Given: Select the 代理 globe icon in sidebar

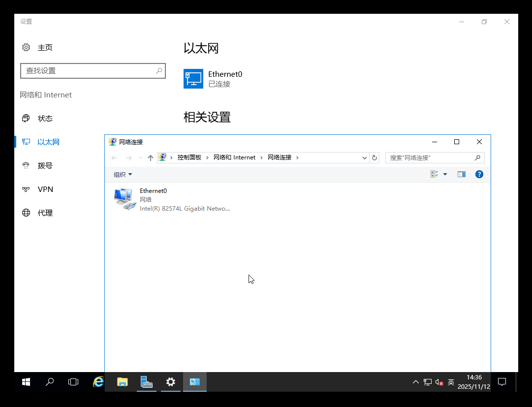Looking at the screenshot, I should [x=26, y=213].
